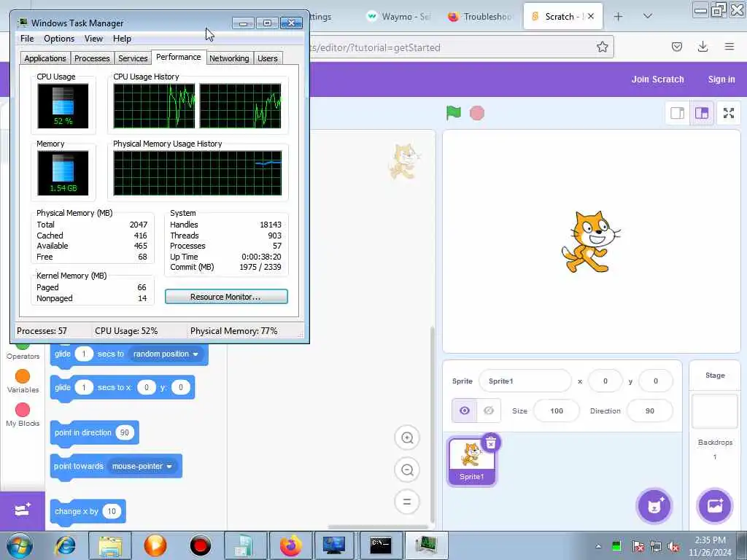This screenshot has width=747, height=560.
Task: Click the Join Scratch link
Action: point(657,79)
